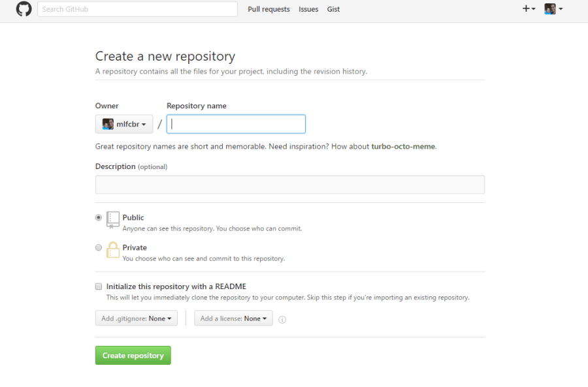This screenshot has width=588, height=387.
Task: Enable Initialize this repository with a README
Action: pyautogui.click(x=99, y=286)
